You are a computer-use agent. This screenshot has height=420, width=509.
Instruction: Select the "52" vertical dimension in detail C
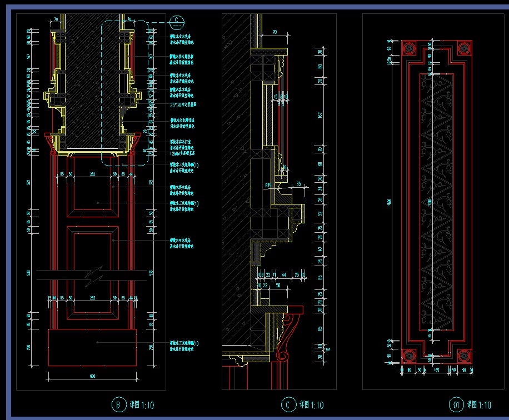(x=320, y=213)
